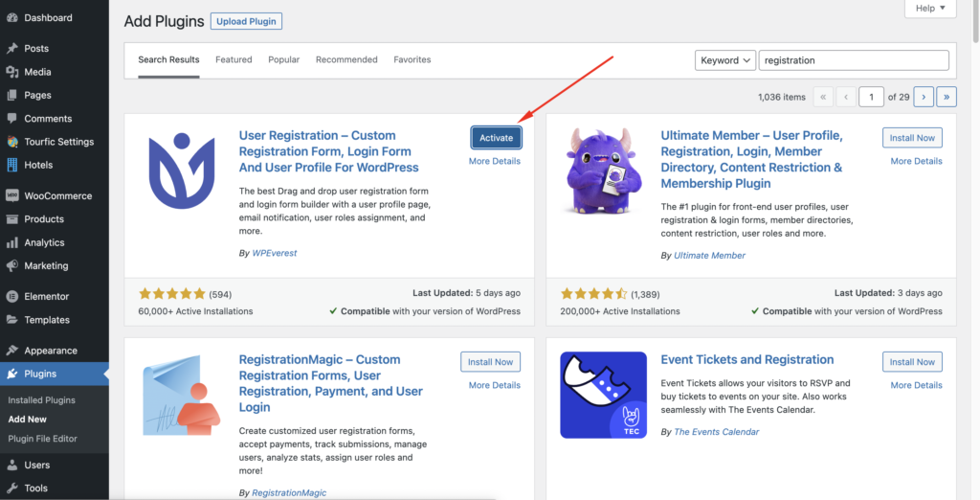The image size is (980, 500).
Task: Open the WPEverest author link
Action: (x=275, y=253)
